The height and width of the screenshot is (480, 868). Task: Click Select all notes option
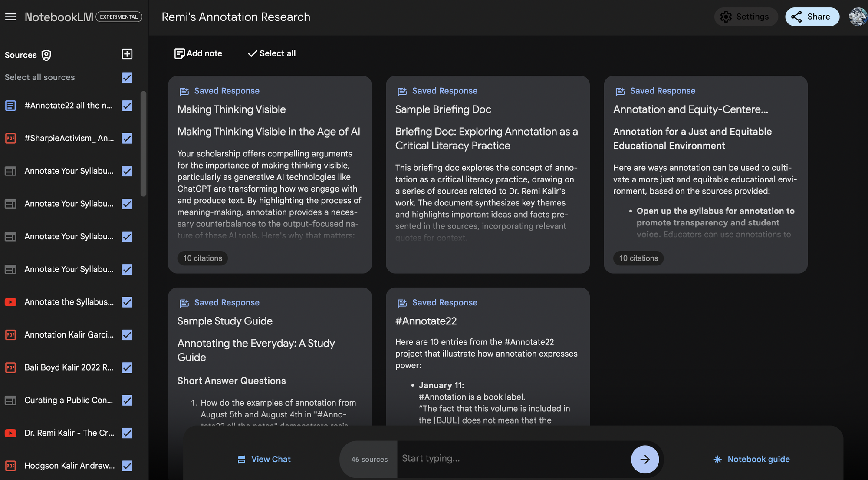point(272,53)
